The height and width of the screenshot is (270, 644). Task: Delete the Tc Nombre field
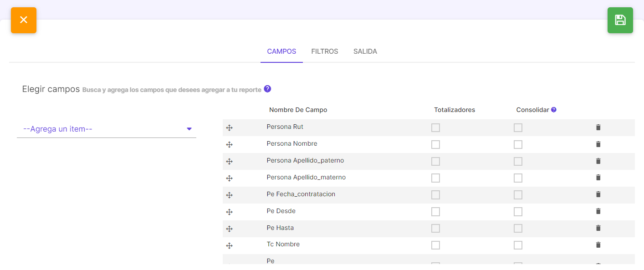[x=598, y=245]
